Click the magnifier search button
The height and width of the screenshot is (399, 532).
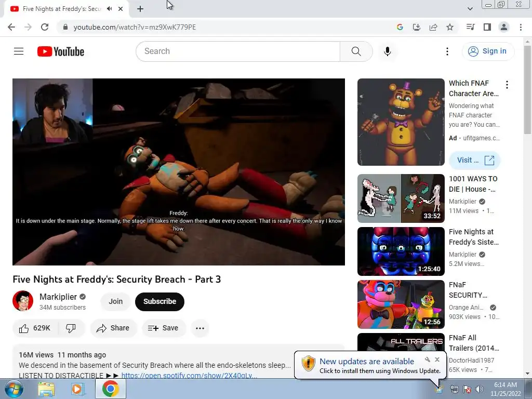coord(356,51)
